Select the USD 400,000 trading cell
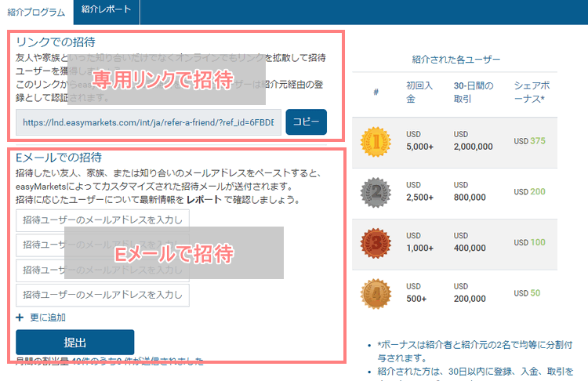Image resolution: width=588 pixels, height=381 pixels. 470,242
